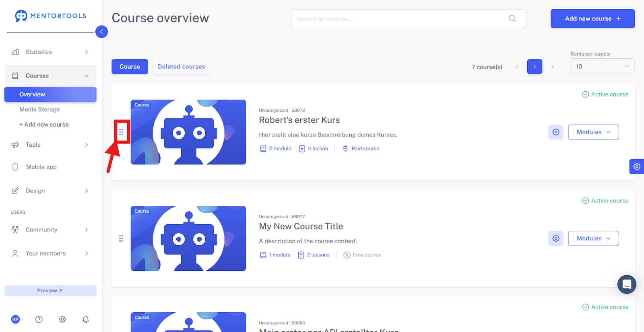Open sidebar bottom settings gear
The image size is (644, 332).
pyautogui.click(x=62, y=319)
